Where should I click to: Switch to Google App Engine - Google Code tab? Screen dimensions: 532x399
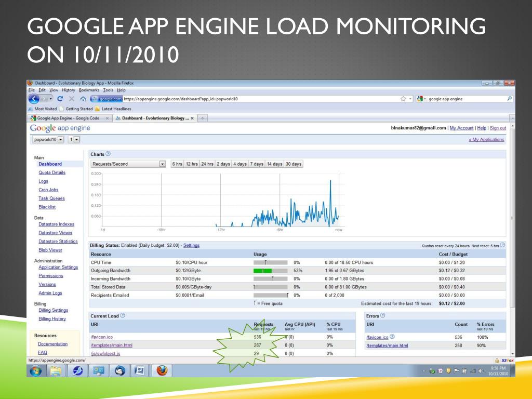click(70, 118)
